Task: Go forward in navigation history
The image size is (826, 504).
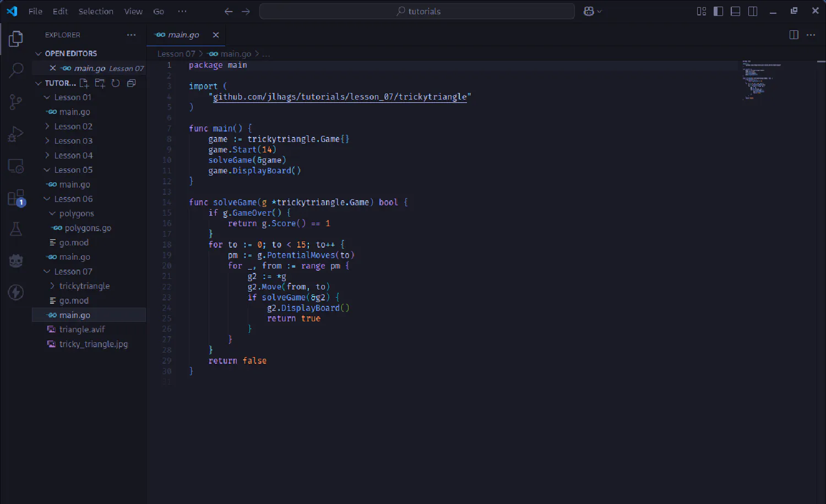Action: 246,12
